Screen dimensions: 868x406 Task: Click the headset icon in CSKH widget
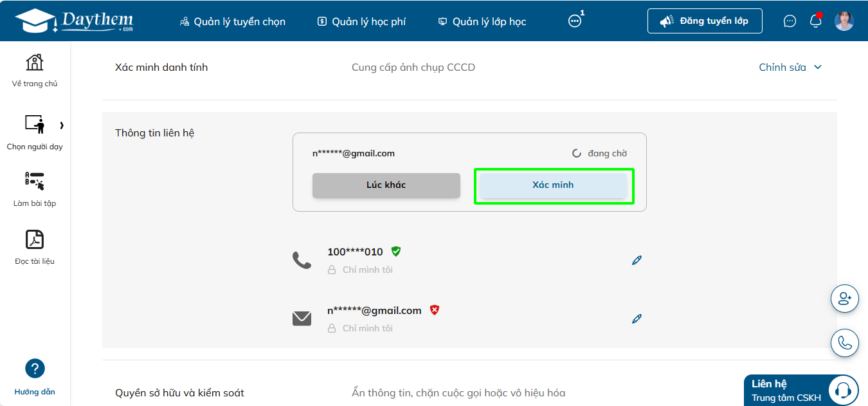tap(843, 390)
